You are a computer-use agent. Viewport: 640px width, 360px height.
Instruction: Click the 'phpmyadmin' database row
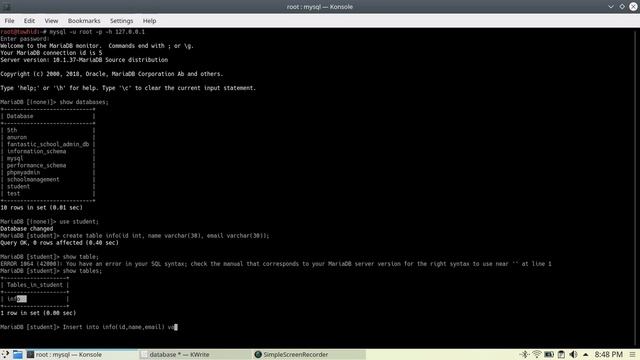pos(23,172)
